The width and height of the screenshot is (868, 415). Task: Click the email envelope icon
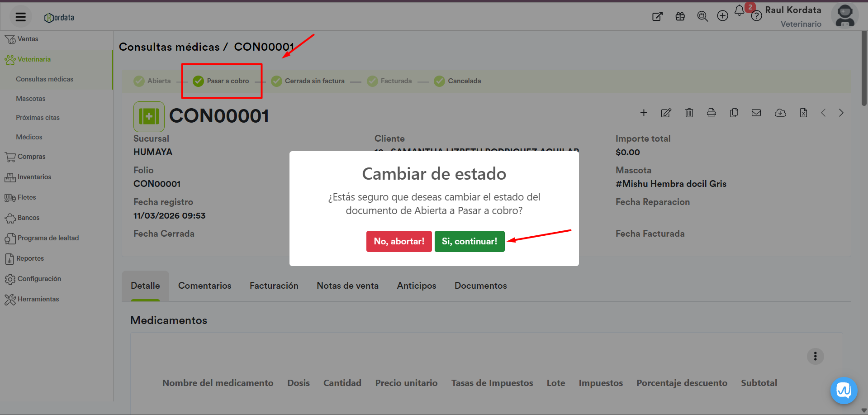coord(756,113)
